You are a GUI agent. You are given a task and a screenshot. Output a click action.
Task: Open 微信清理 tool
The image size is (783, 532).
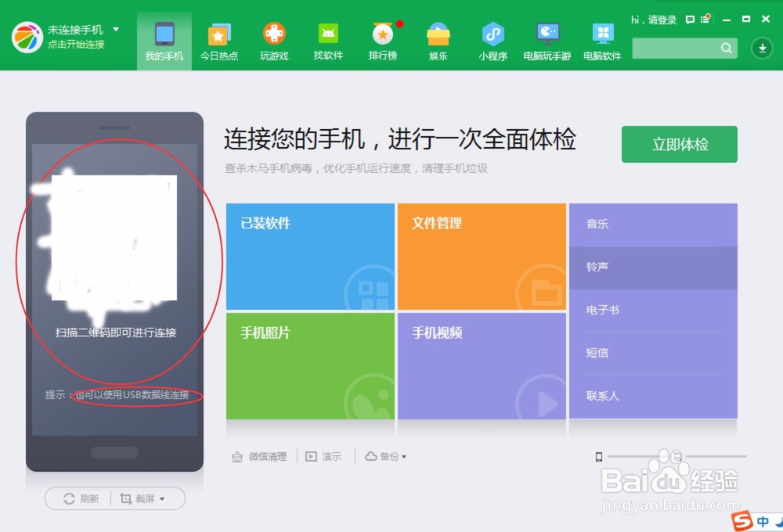click(259, 457)
